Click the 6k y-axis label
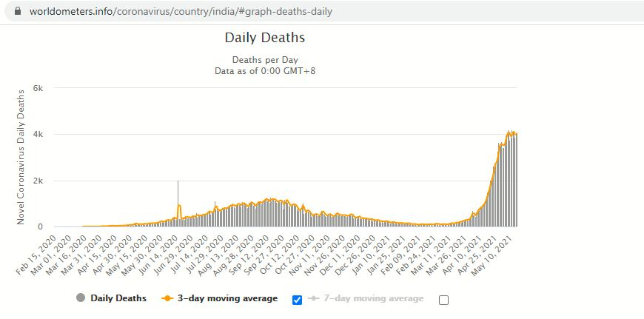This screenshot has width=644, height=319. click(x=39, y=88)
